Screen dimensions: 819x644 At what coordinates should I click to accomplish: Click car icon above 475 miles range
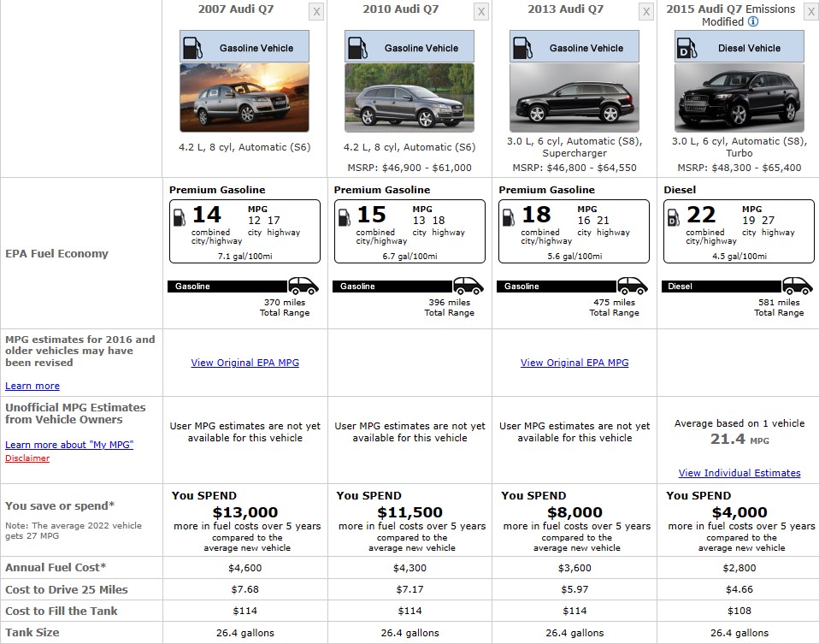pos(633,286)
